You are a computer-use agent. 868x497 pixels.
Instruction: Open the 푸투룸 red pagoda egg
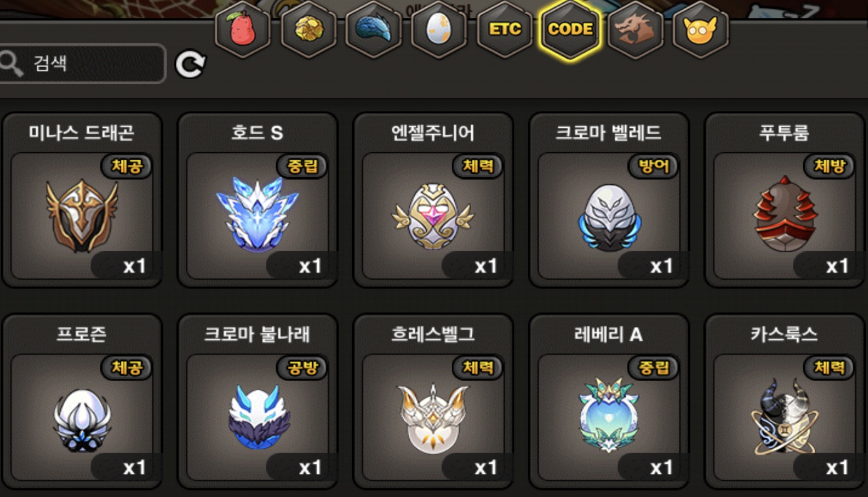point(785,200)
